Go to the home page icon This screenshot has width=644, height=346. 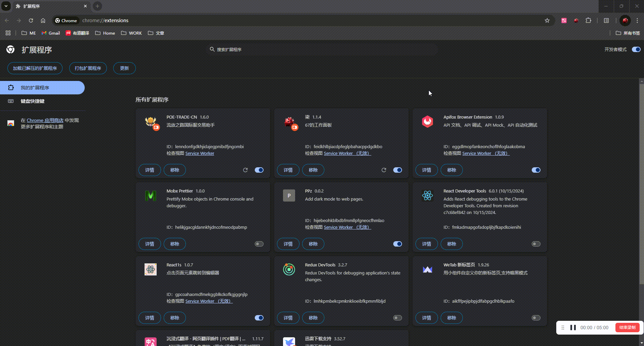pos(43,20)
